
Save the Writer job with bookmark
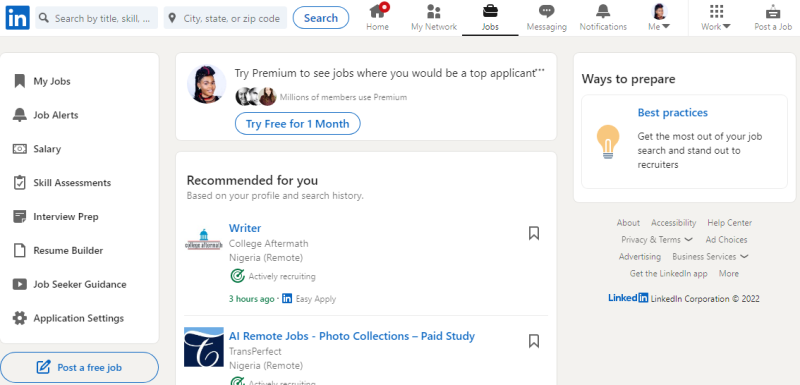[x=534, y=233]
